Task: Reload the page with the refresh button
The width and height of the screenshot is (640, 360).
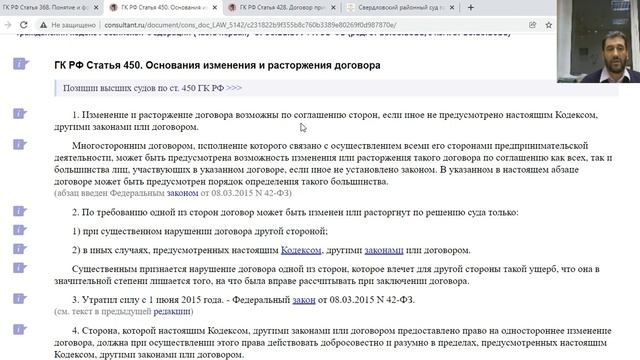Action: point(24,25)
